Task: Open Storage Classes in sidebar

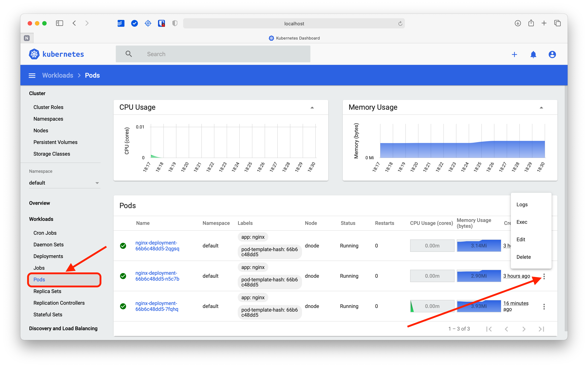Action: (x=52, y=154)
